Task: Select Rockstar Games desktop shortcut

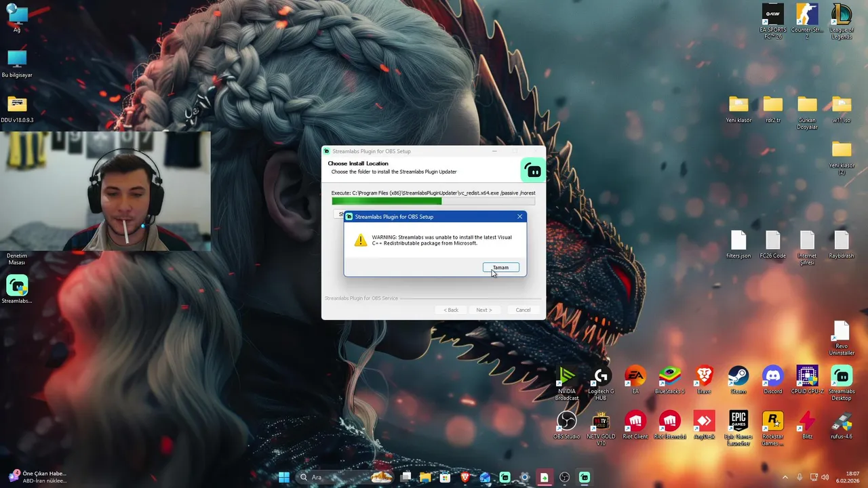Action: pos(772,429)
